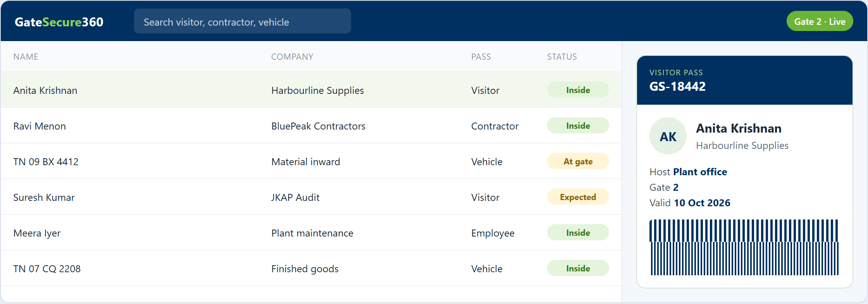Click the visitor pass barcode
868x304 pixels.
(744, 247)
